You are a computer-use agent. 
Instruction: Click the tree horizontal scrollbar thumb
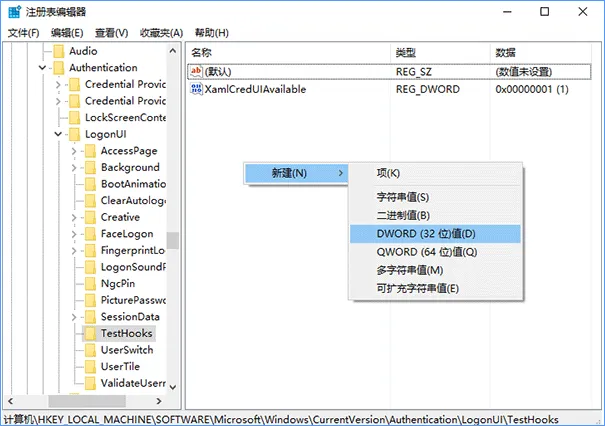87,401
